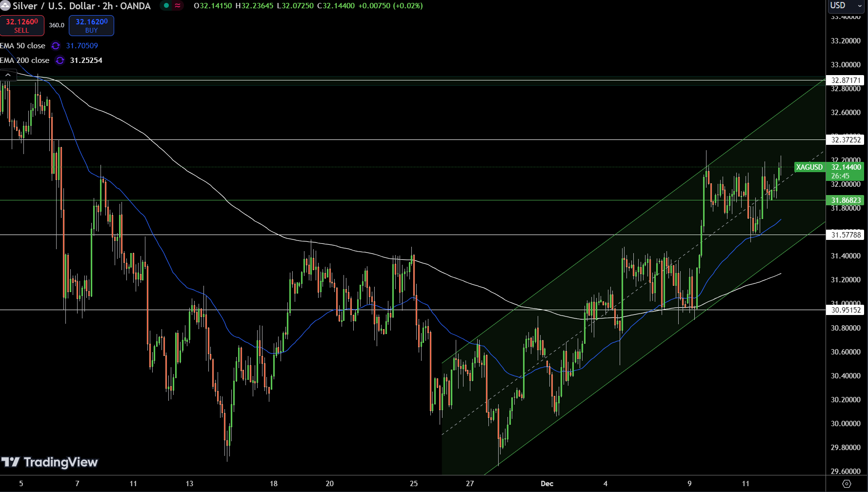The width and height of the screenshot is (868, 492).
Task: Open the USD currency dropdown
Action: (847, 6)
